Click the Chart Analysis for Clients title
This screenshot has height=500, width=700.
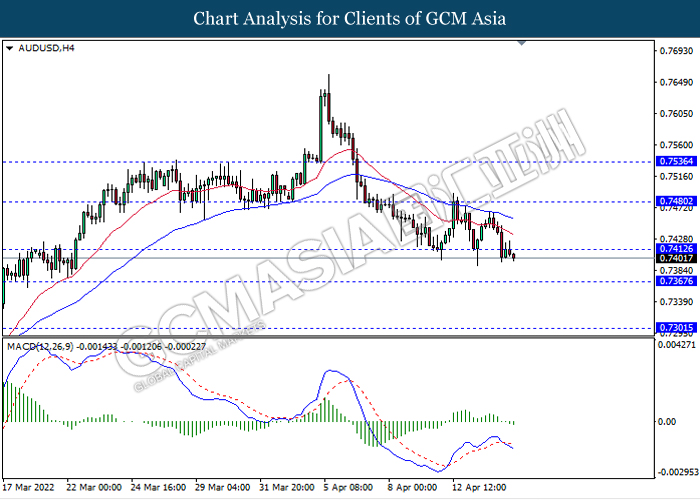pos(350,19)
